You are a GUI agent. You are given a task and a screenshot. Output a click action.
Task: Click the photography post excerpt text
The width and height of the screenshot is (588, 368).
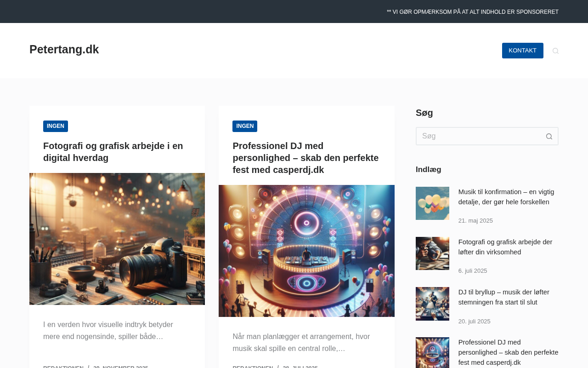[x=108, y=331]
